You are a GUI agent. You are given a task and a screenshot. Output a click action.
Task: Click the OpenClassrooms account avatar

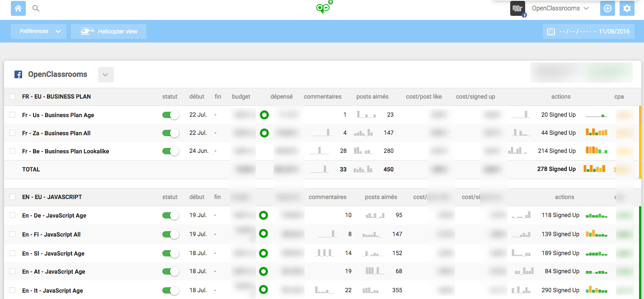517,9
